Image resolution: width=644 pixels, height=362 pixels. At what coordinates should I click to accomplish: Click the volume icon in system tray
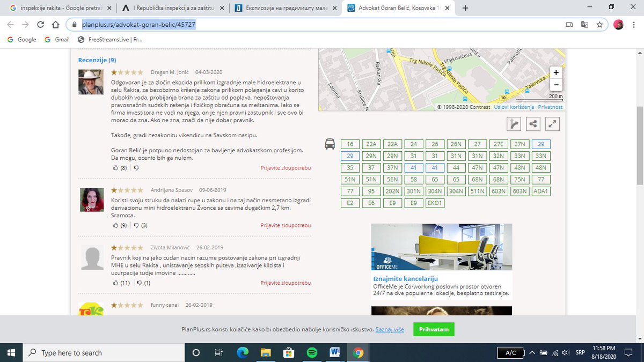tap(567, 353)
